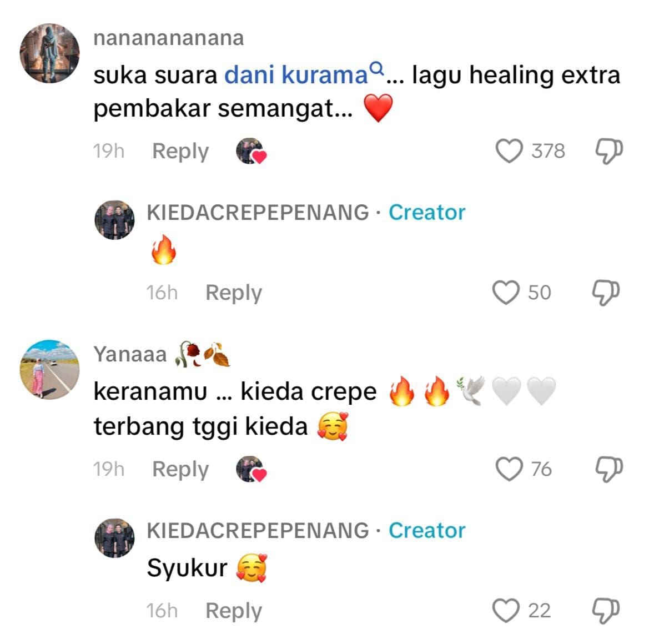Open KIEDACREPEPENANG avatar on fire reply
This screenshot has width=649, height=644.
[x=115, y=220]
